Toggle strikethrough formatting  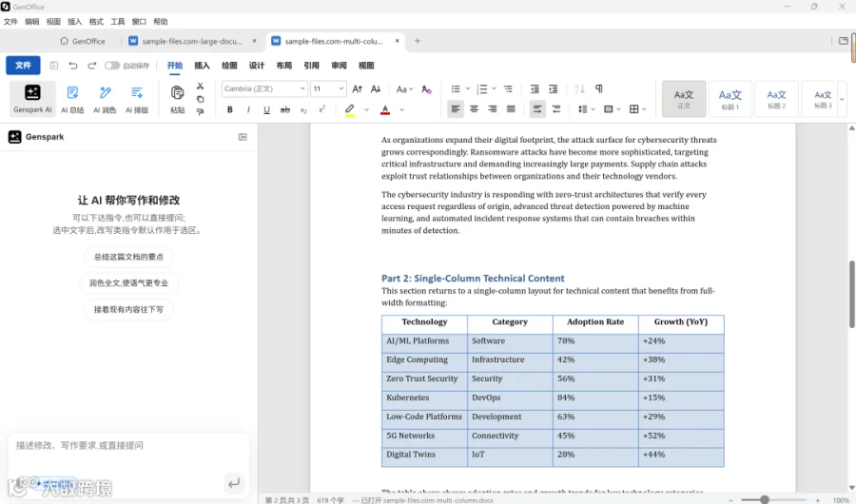click(x=285, y=109)
